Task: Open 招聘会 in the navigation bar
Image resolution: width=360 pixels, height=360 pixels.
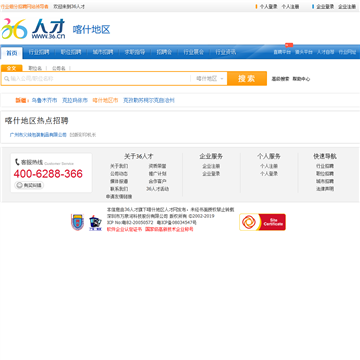Action: [x=164, y=52]
